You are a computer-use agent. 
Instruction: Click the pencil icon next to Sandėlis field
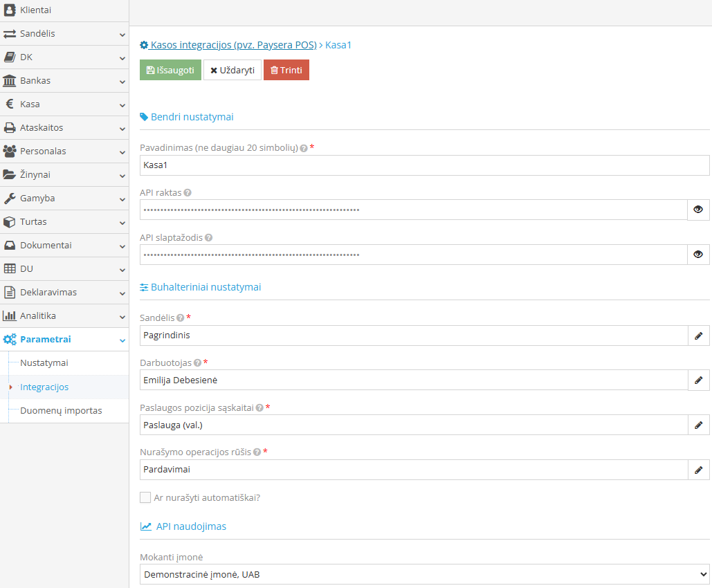[x=698, y=336]
